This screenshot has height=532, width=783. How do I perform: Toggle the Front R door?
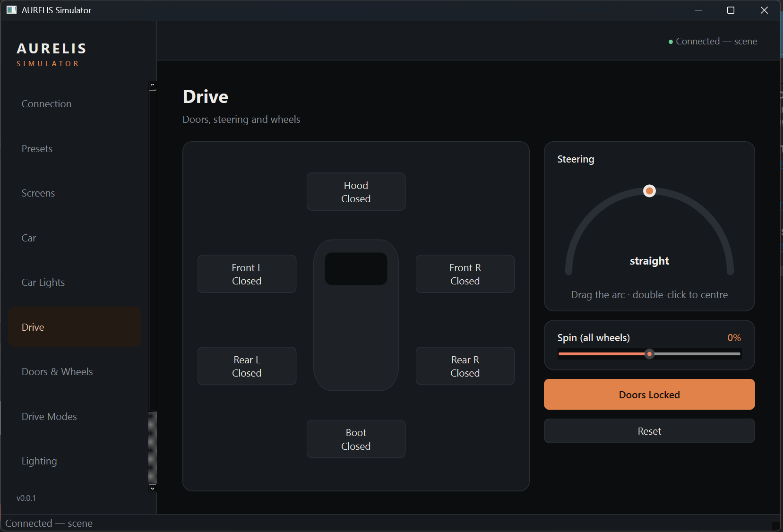pos(465,274)
